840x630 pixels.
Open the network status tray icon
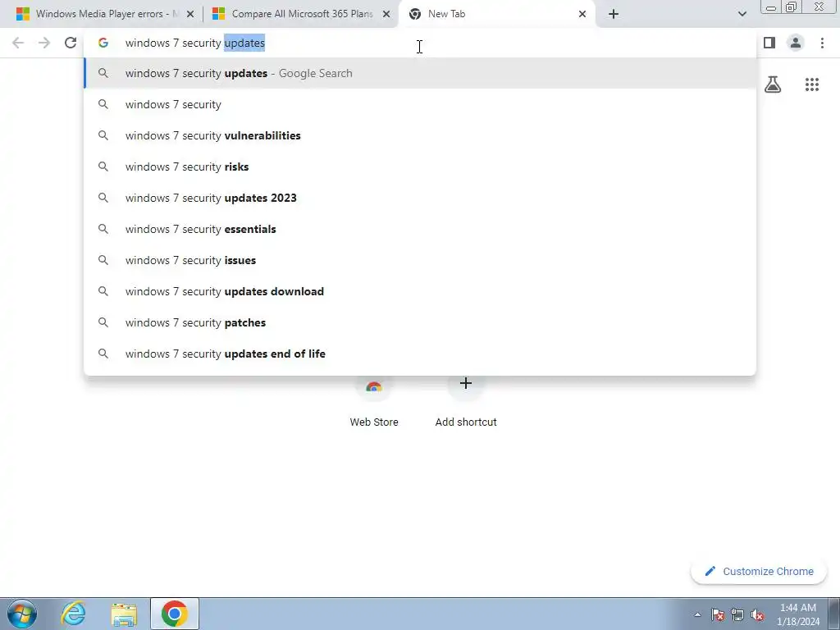coord(737,614)
